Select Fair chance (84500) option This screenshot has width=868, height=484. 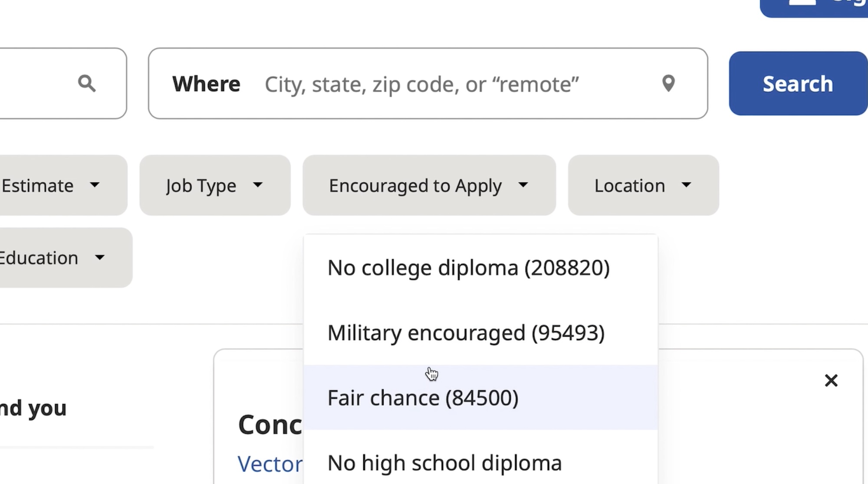point(481,398)
